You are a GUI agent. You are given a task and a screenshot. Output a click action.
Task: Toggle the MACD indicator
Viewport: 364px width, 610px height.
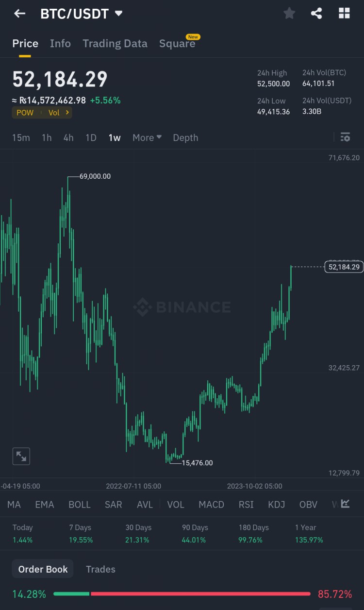point(211,505)
